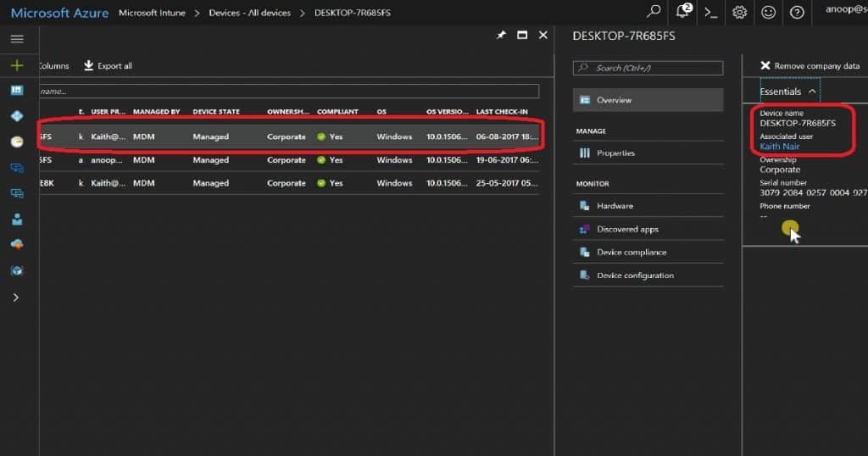The image size is (868, 456).
Task: Open the user person sidebar icon
Action: (x=17, y=220)
